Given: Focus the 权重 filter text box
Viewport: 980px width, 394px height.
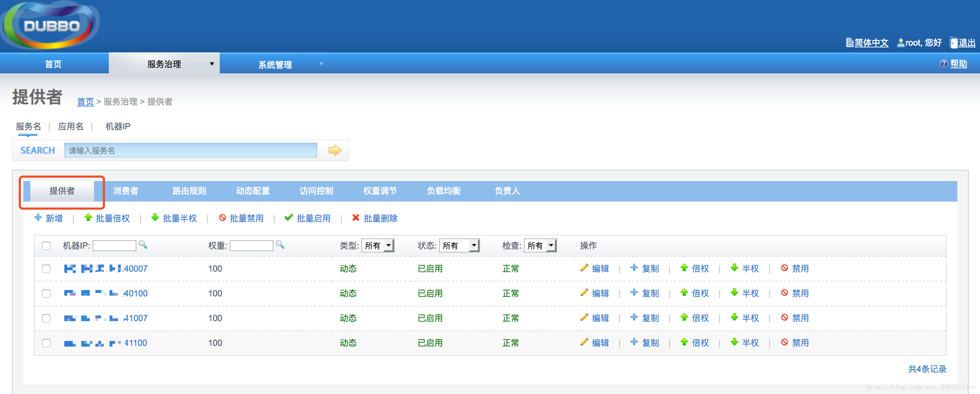Looking at the screenshot, I should (x=251, y=246).
